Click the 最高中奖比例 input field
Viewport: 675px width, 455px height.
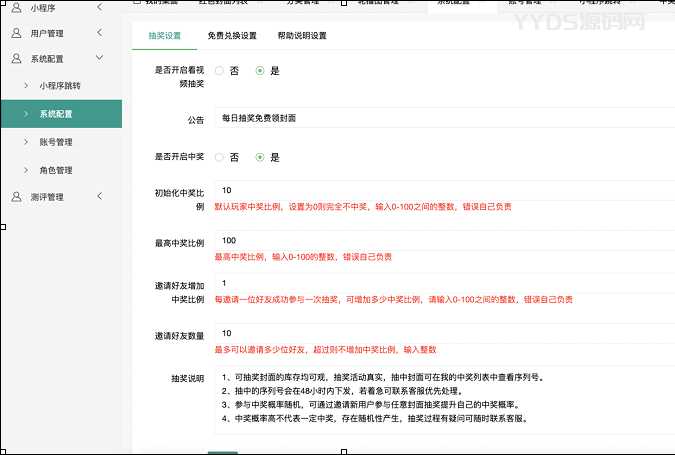click(x=444, y=240)
